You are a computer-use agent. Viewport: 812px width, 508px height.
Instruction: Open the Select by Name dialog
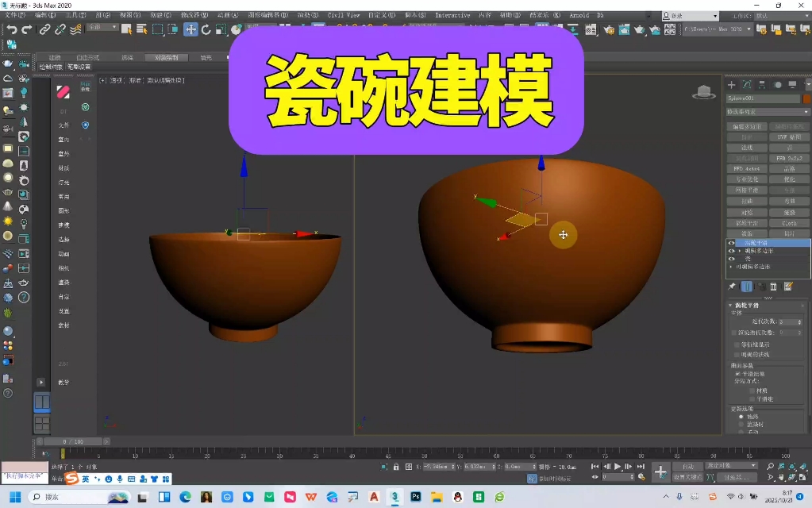143,30
